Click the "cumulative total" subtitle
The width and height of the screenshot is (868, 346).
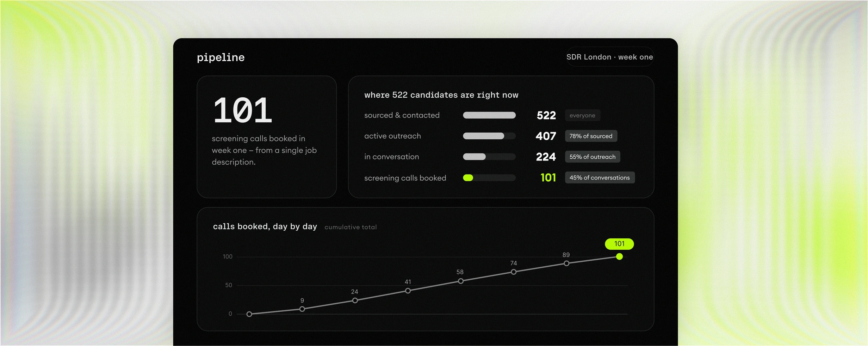pos(351,227)
